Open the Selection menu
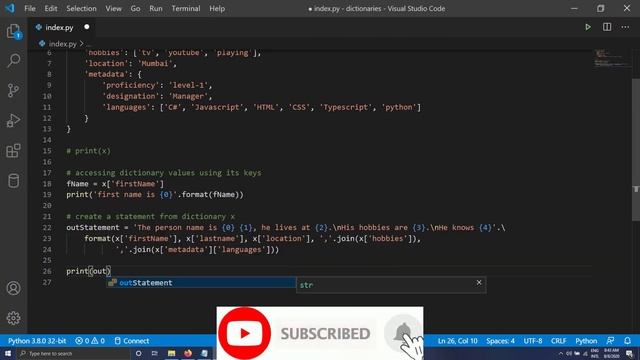640x360 pixels. click(x=81, y=9)
